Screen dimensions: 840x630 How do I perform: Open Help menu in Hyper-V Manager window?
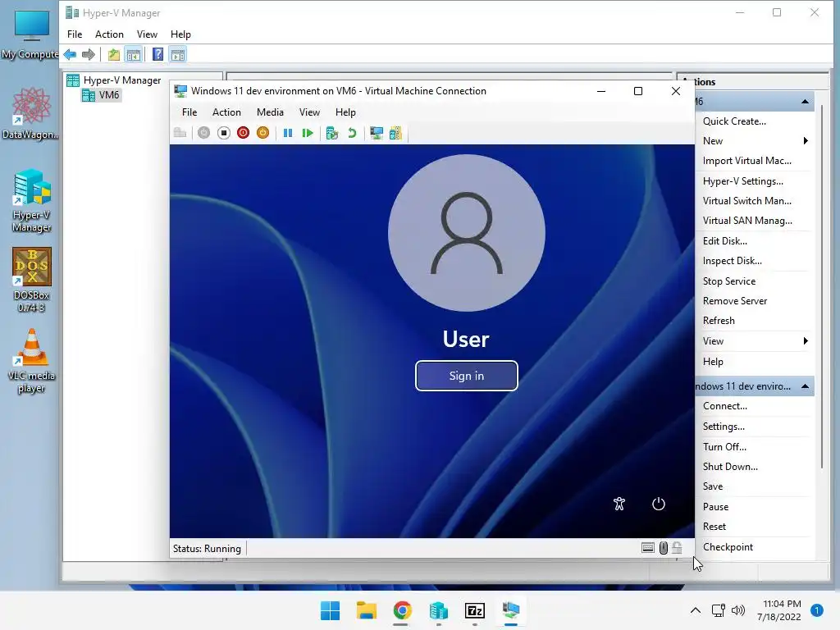180,34
